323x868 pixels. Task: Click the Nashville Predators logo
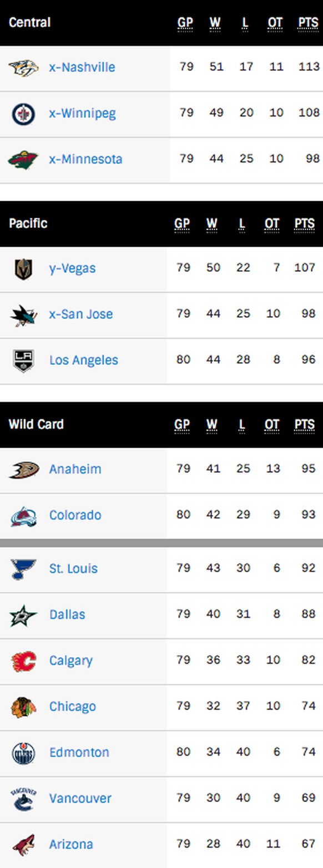[23, 68]
